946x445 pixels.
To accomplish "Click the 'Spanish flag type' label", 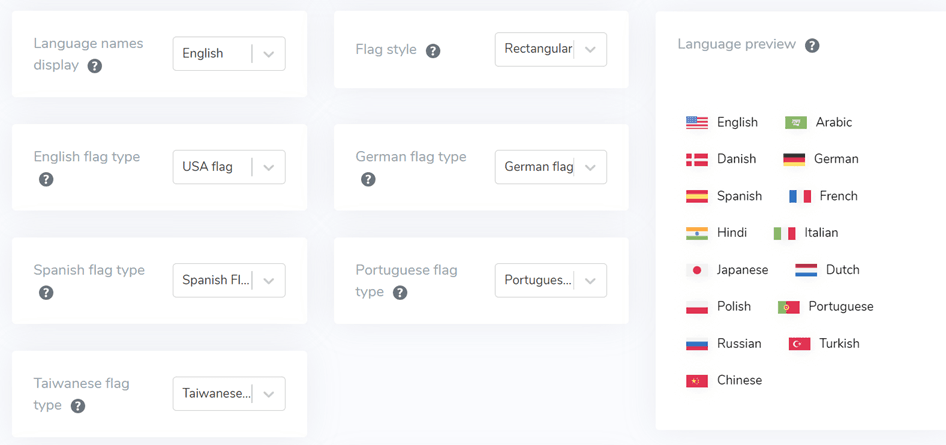I will 89,270.
